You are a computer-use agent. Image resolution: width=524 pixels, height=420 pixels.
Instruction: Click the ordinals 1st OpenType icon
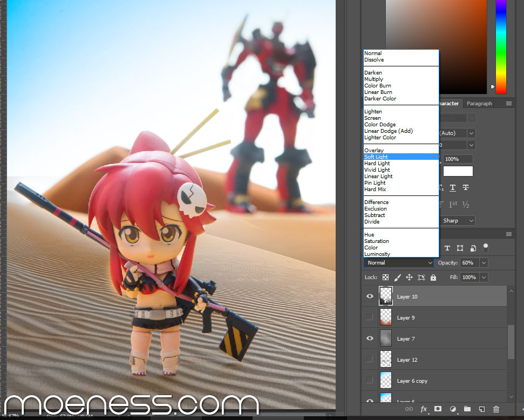[453, 204]
